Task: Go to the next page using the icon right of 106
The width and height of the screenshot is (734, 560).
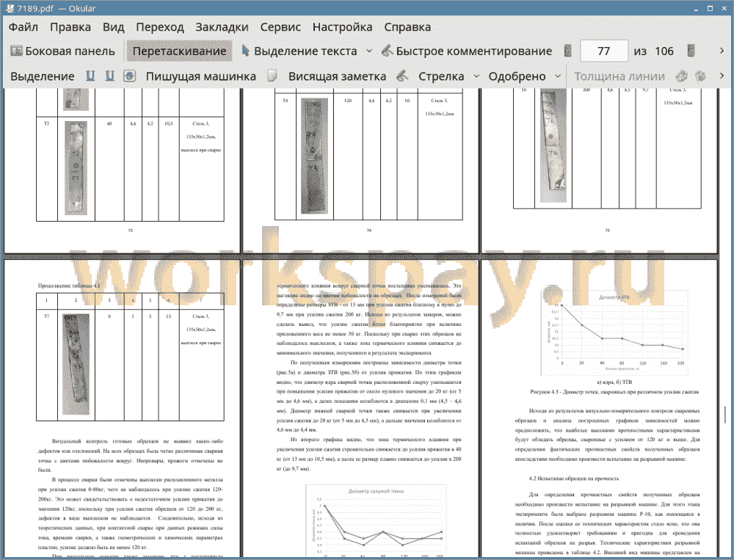Action: [x=691, y=51]
